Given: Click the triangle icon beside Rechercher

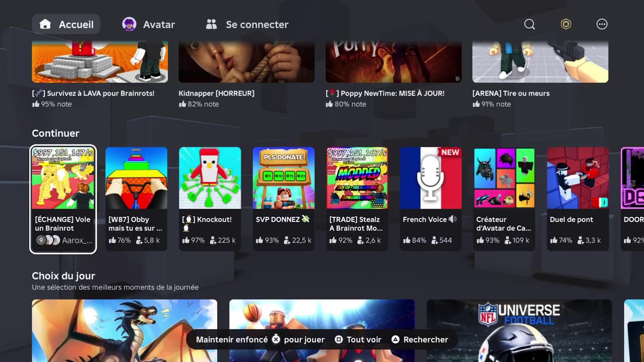Looking at the screenshot, I should tap(395, 339).
